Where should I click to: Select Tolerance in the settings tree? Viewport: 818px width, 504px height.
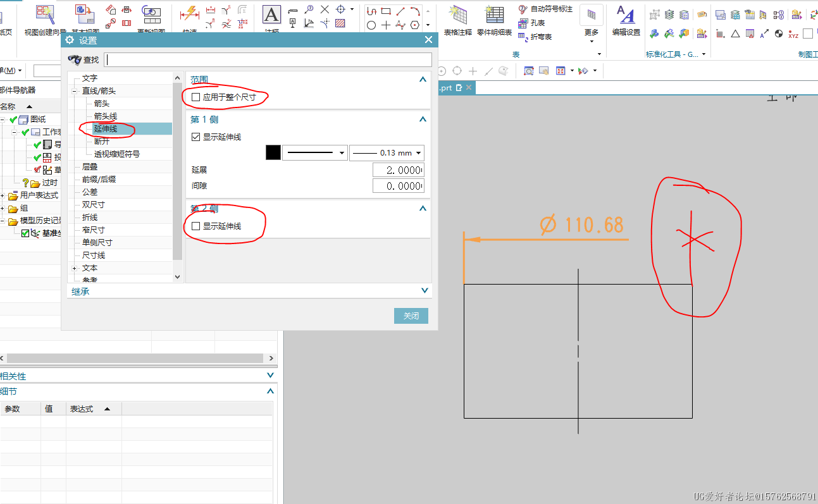(x=89, y=192)
